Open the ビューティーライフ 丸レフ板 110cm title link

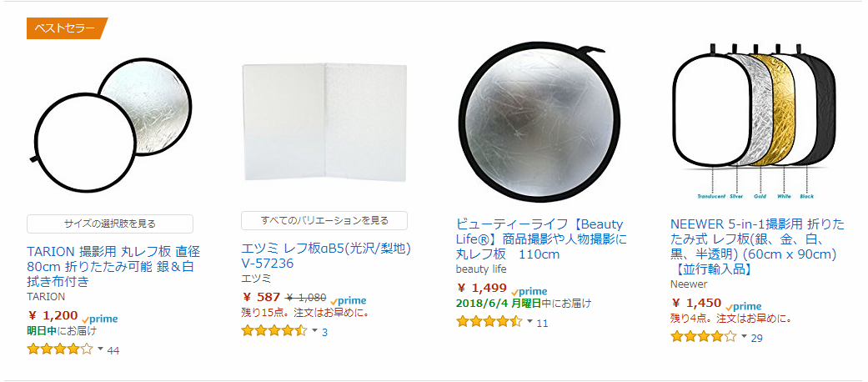click(x=541, y=239)
